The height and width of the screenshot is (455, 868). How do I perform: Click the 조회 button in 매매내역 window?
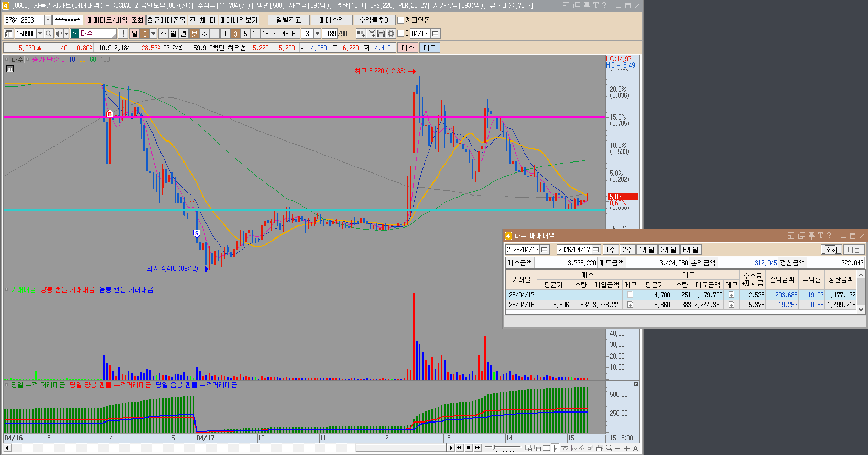tap(831, 250)
